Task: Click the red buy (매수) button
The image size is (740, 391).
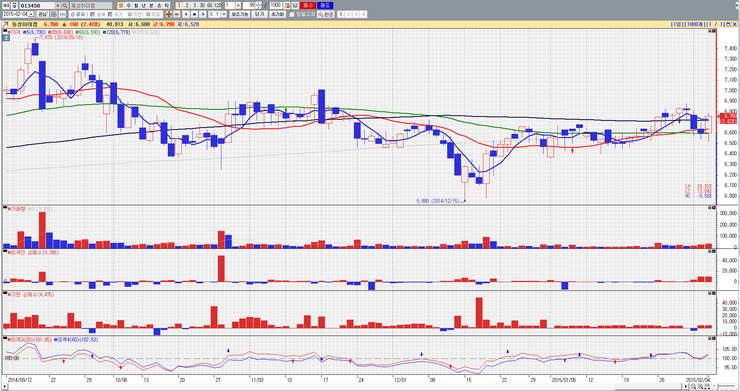Action: click(308, 5)
